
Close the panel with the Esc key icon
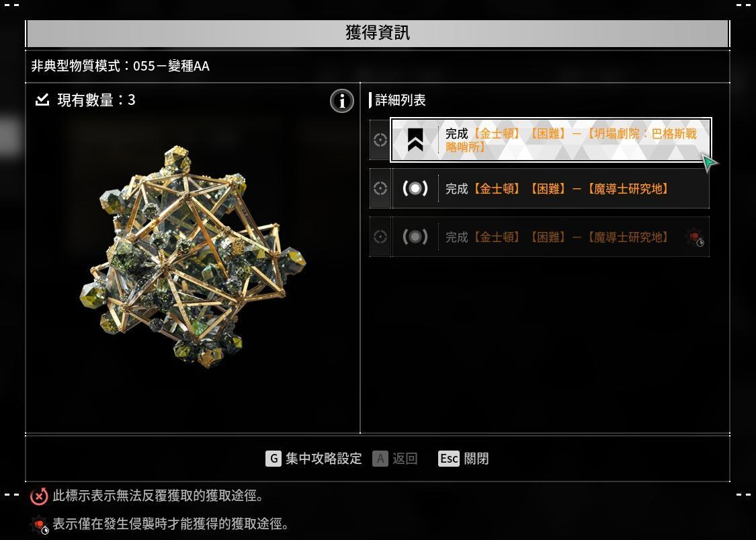pyautogui.click(x=448, y=459)
